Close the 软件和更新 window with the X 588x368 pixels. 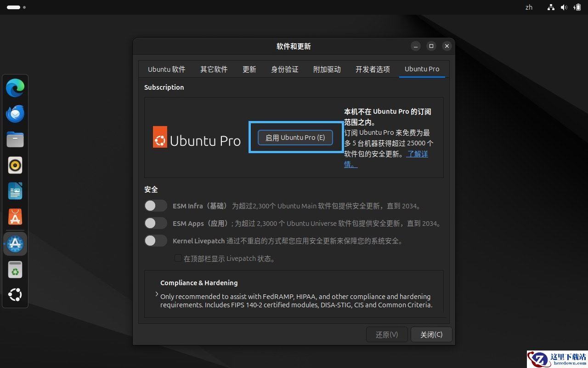click(x=447, y=46)
